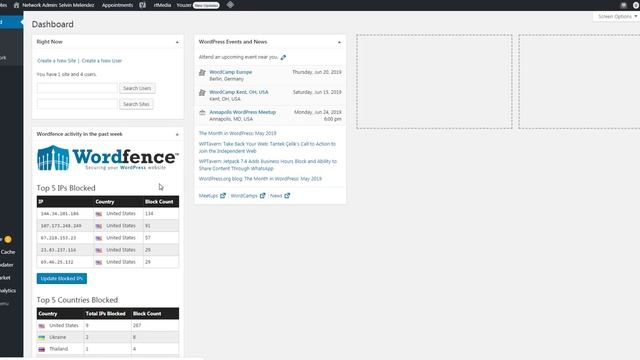
Task: Click the WordCamp Europe event icon
Action: (x=202, y=73)
